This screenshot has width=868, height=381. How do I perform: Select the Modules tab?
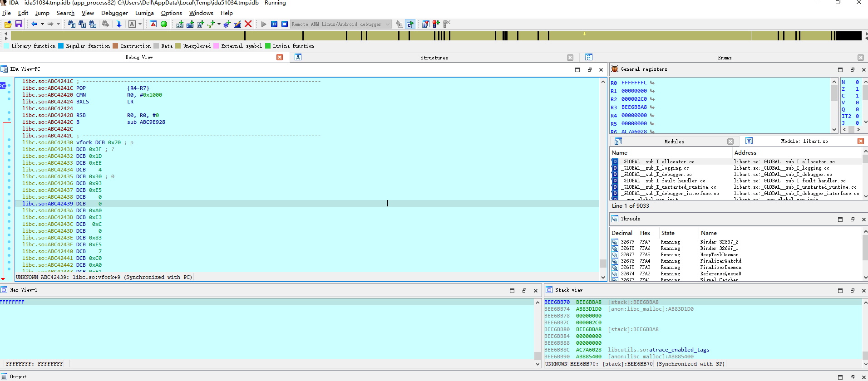click(x=674, y=142)
